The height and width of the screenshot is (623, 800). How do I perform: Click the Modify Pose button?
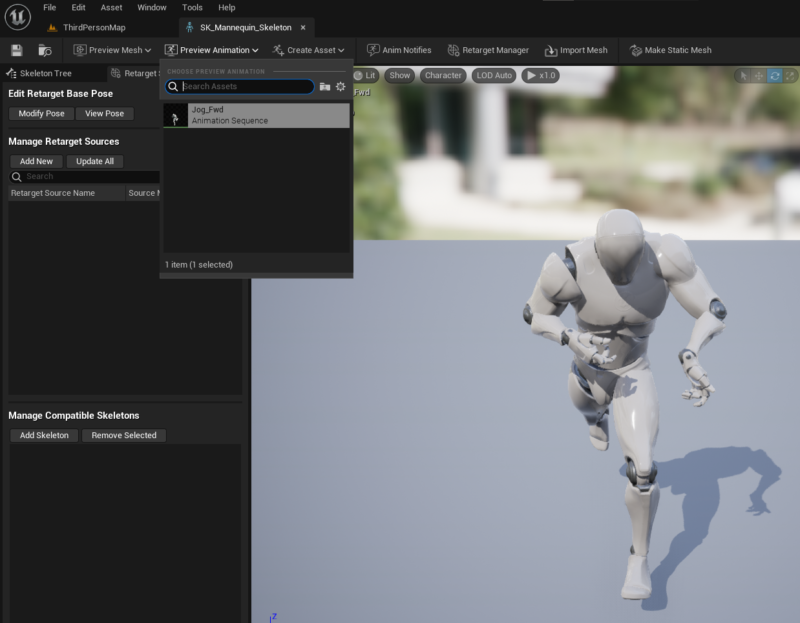point(40,113)
